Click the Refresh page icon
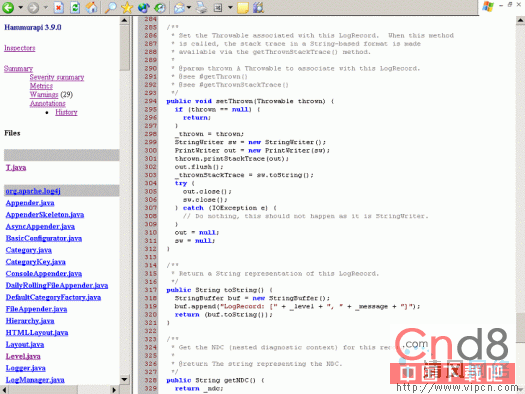Image resolution: width=525 pixels, height=394 pixels. (x=75, y=7)
